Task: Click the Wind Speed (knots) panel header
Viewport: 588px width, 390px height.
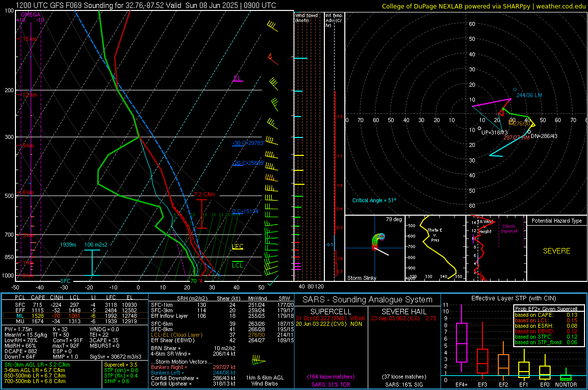Action: pos(306,17)
